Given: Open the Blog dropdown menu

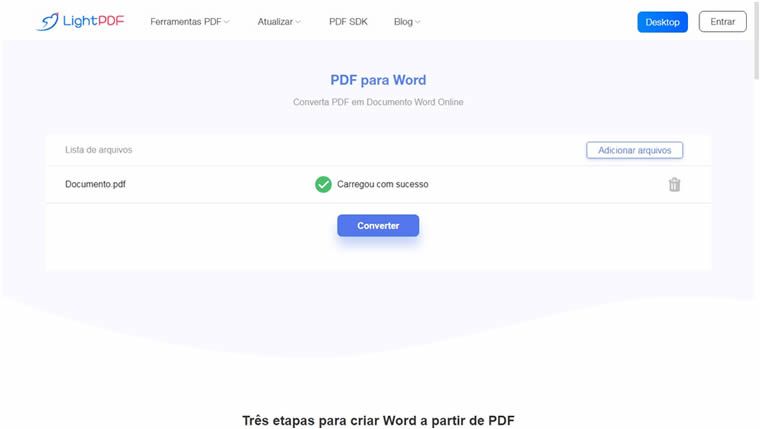Looking at the screenshot, I should [407, 22].
